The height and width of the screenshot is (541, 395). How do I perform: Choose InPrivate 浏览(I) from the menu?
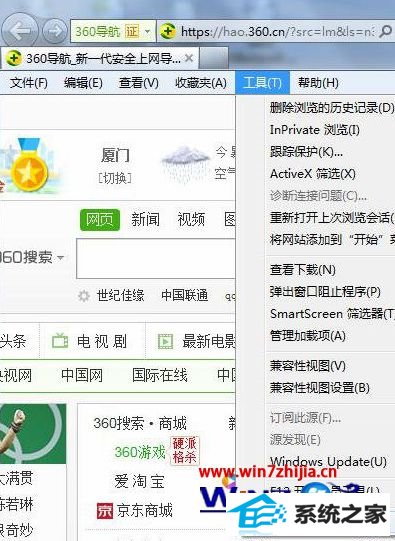pos(315,130)
